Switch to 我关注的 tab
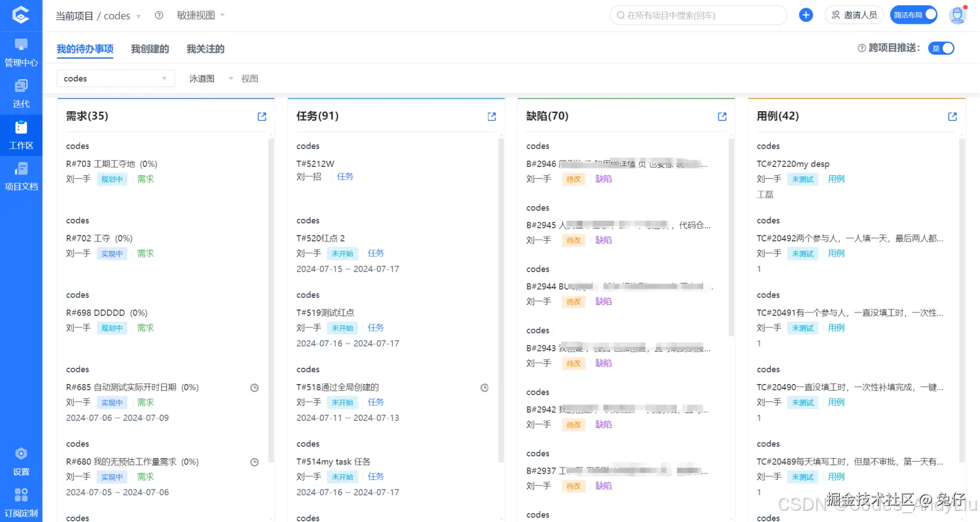Screen dimensions: 980x522 [205, 49]
